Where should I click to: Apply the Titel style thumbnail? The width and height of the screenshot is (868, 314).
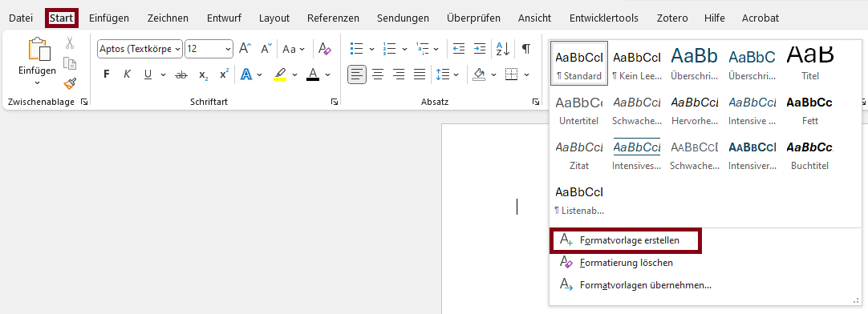pyautogui.click(x=810, y=62)
